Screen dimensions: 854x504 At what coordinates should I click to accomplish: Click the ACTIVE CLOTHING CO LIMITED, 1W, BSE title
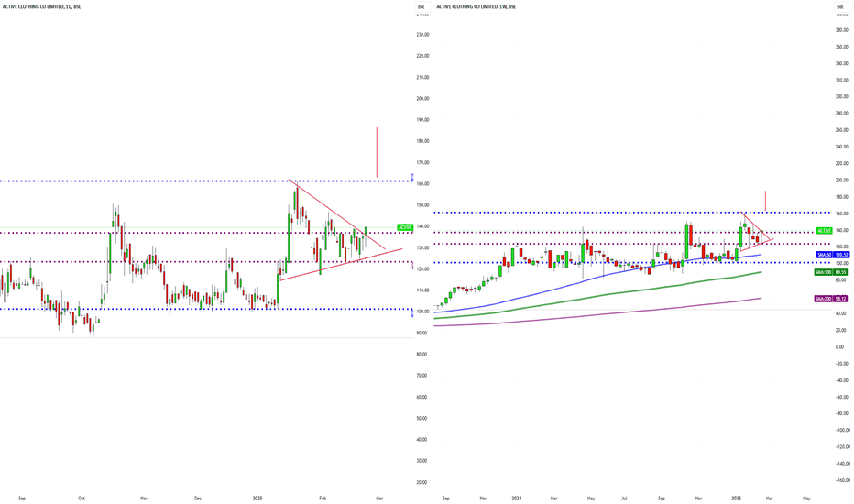[x=476, y=7]
